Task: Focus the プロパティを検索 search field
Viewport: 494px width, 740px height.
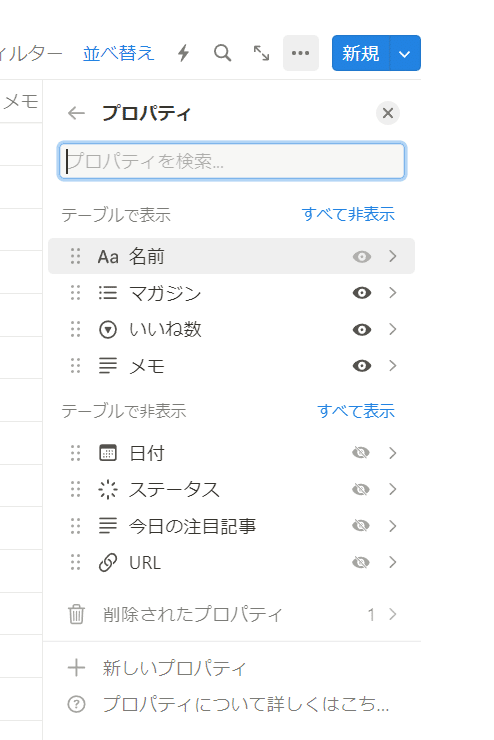Action: 232,161
